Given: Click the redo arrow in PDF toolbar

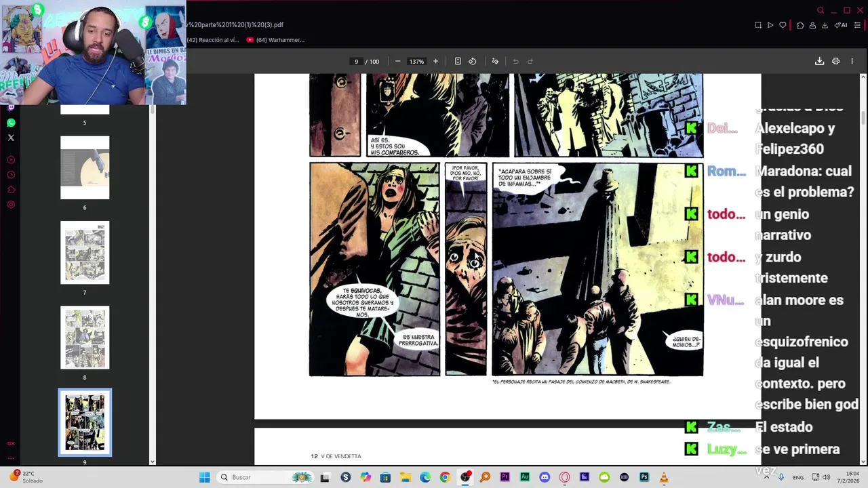Looking at the screenshot, I should click(x=530, y=61).
